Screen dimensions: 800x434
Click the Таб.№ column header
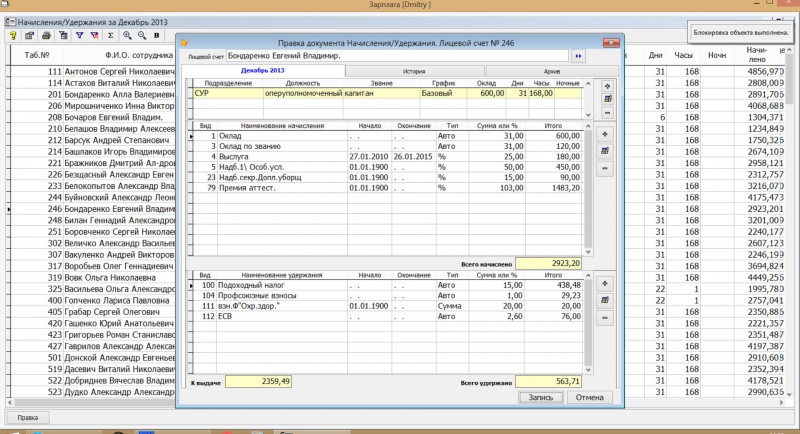click(37, 55)
